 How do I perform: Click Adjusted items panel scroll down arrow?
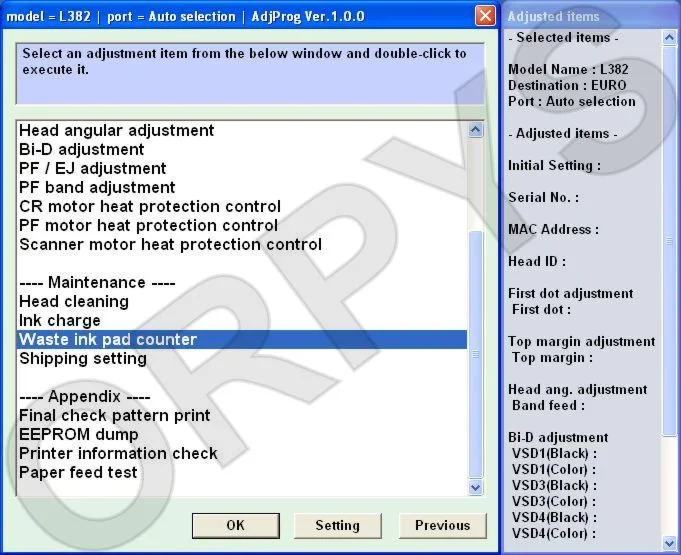pyautogui.click(x=669, y=542)
